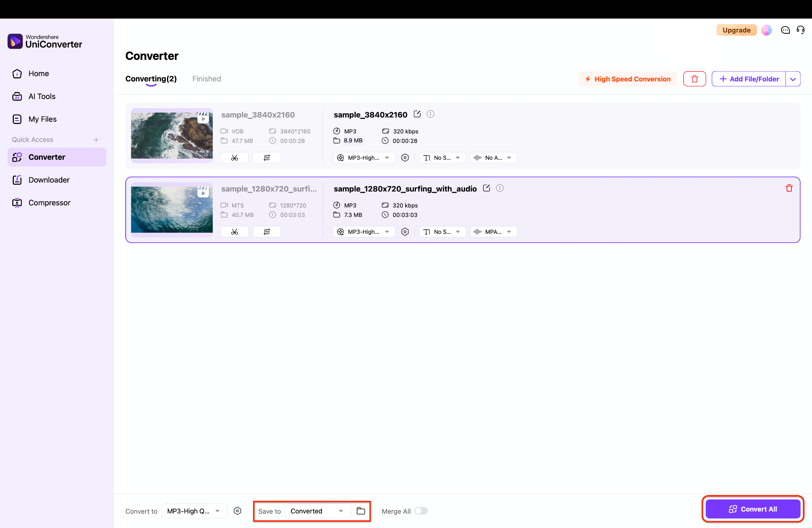Switch to the Finished tab
This screenshot has width=812, height=528.
click(206, 78)
